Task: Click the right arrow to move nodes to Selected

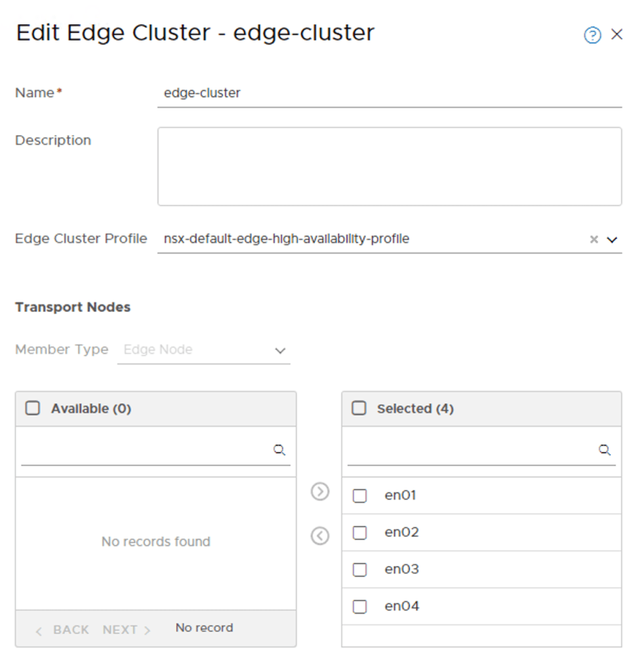Action: click(319, 492)
